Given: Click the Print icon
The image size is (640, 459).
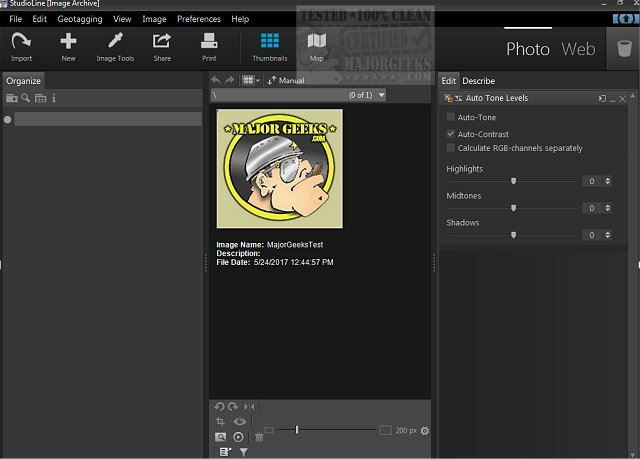Looking at the screenshot, I should tap(209, 42).
